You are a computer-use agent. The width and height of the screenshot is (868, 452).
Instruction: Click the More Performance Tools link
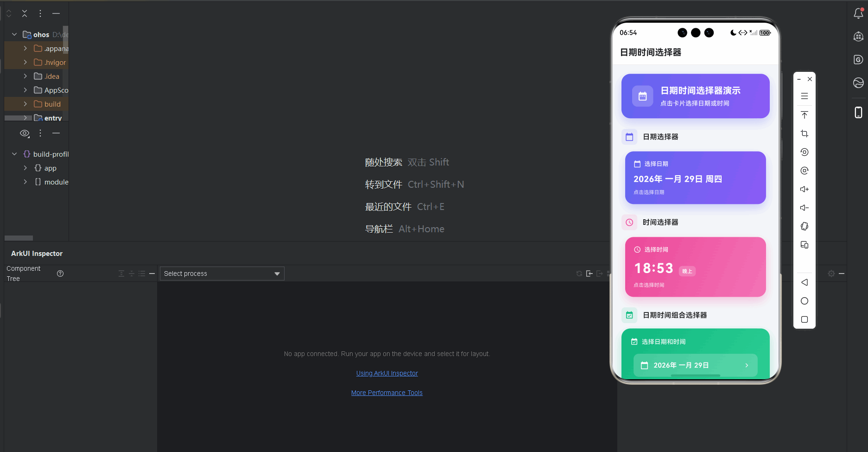point(386,392)
